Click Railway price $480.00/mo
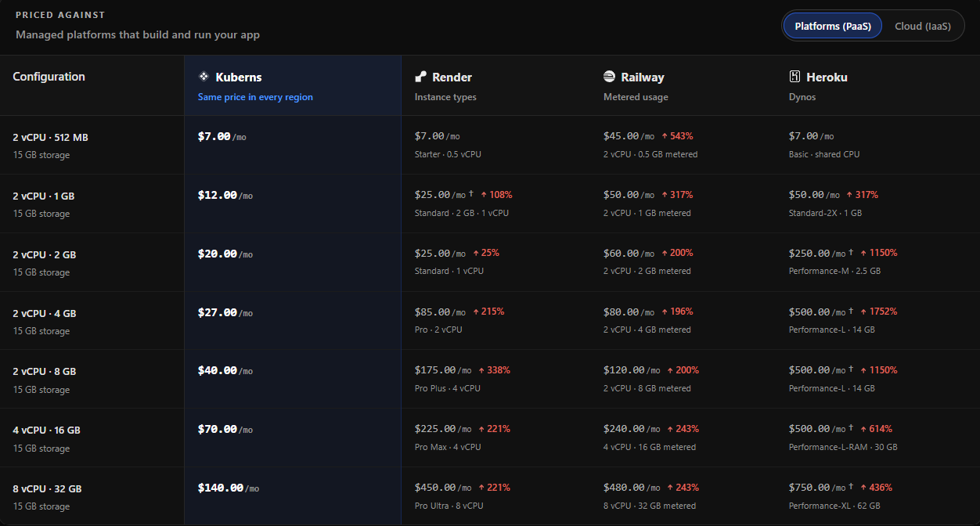Image resolution: width=980 pixels, height=526 pixels. pyautogui.click(x=632, y=488)
